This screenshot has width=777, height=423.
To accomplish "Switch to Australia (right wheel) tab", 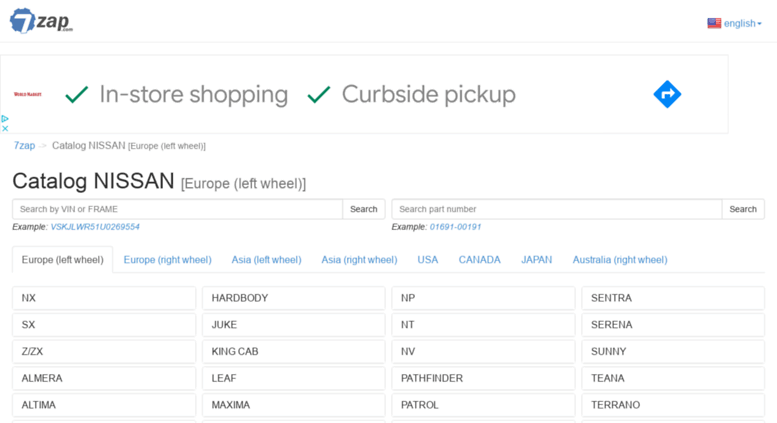I will [x=620, y=260].
